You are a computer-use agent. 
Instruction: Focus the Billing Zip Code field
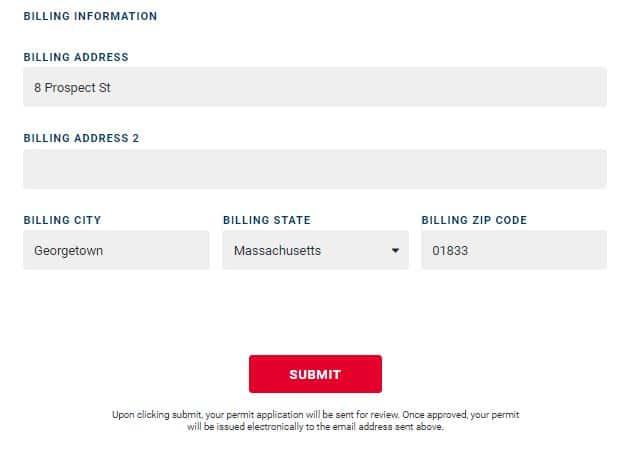click(513, 250)
